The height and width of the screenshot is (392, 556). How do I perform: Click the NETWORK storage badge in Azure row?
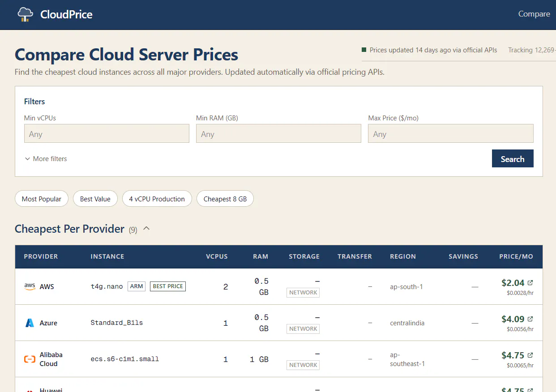click(x=303, y=329)
